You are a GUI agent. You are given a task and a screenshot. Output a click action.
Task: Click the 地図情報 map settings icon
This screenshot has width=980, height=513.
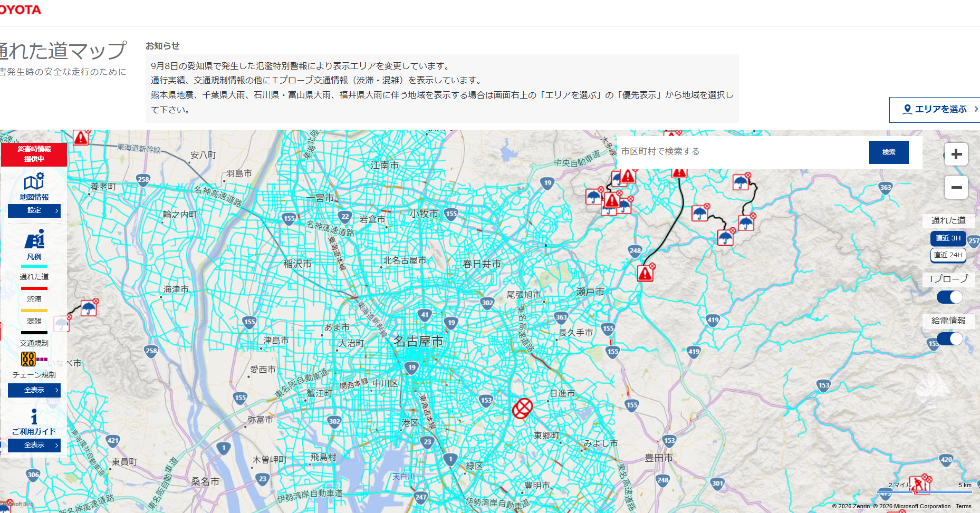pos(34,181)
